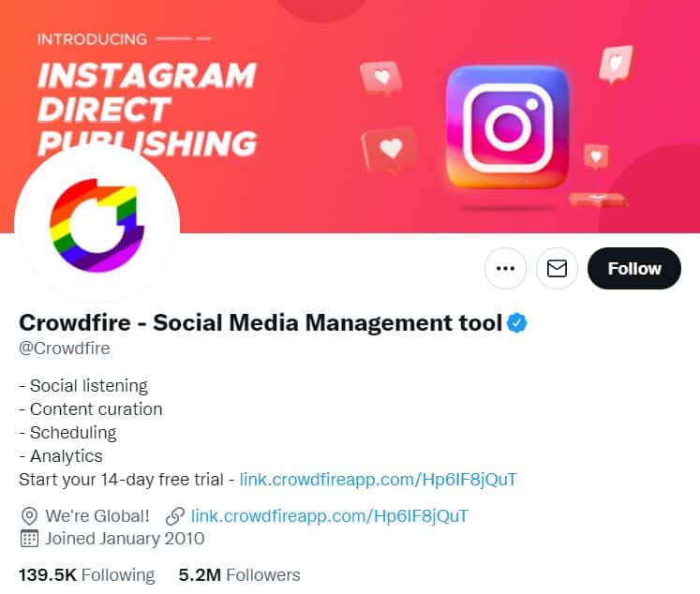The image size is (700, 594).
Task: Click the location pin icon
Action: click(x=29, y=515)
